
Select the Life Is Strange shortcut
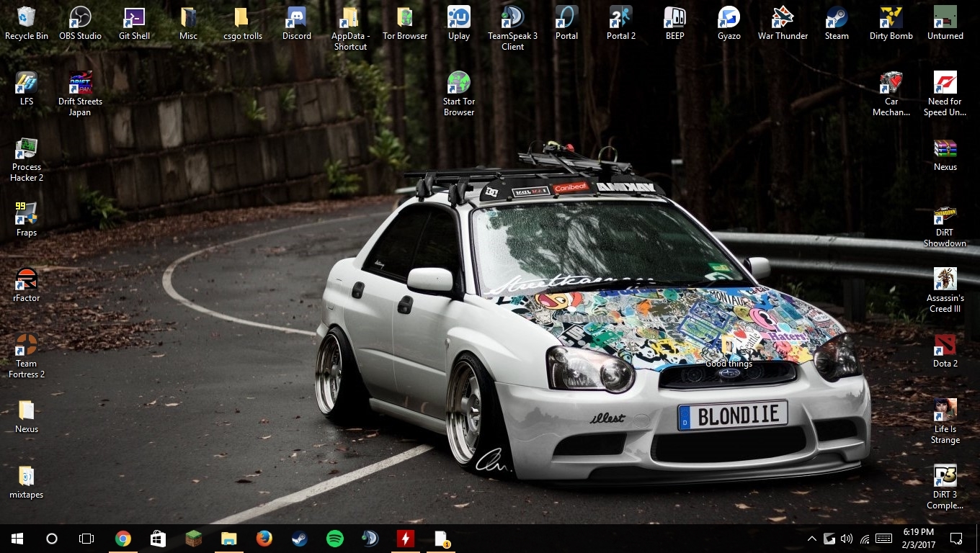[x=945, y=421]
